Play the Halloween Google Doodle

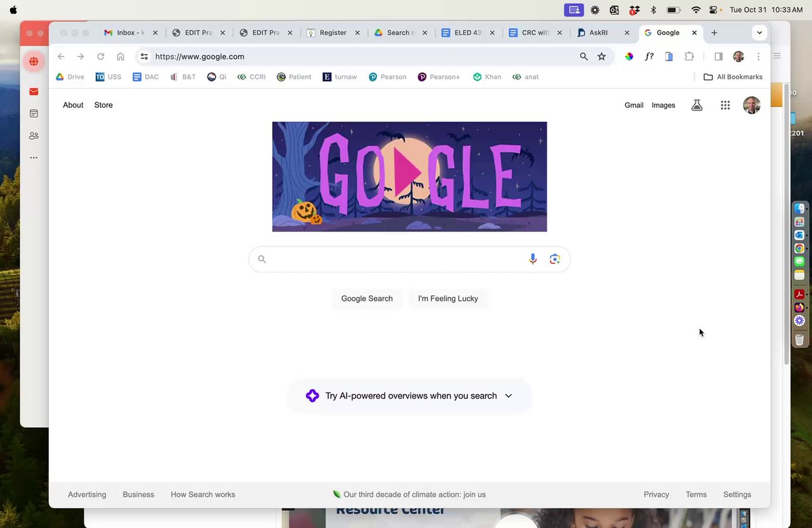(409, 176)
